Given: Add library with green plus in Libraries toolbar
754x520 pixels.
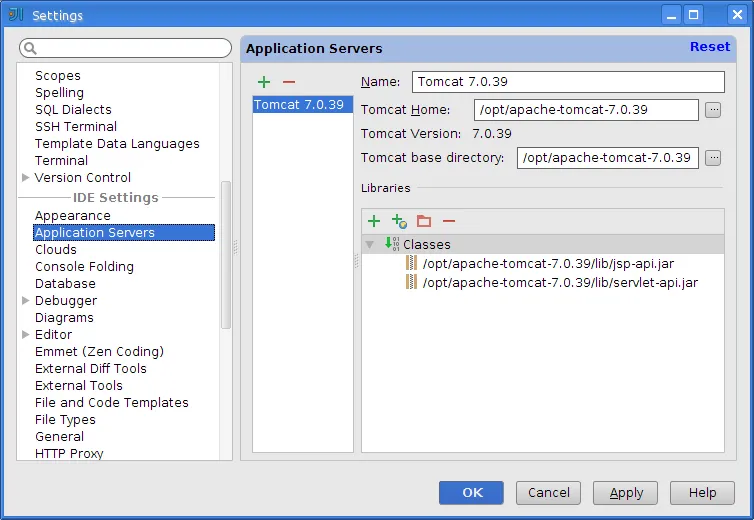Looking at the screenshot, I should coord(374,221).
